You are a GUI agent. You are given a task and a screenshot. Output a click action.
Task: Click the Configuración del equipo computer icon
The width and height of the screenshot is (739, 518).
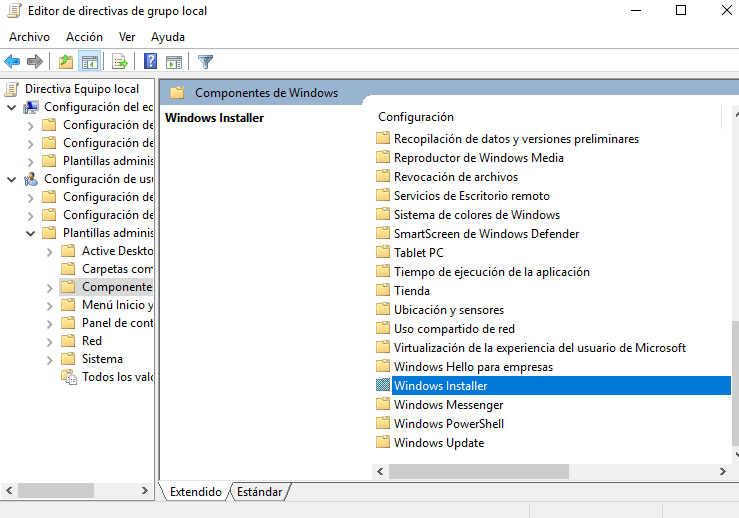[x=31, y=107]
